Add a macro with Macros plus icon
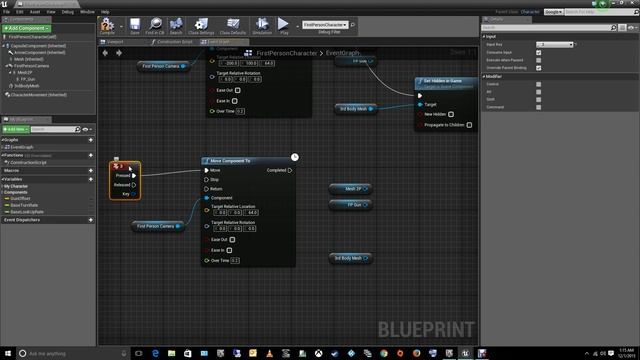This screenshot has height=360, width=640. coord(91,171)
